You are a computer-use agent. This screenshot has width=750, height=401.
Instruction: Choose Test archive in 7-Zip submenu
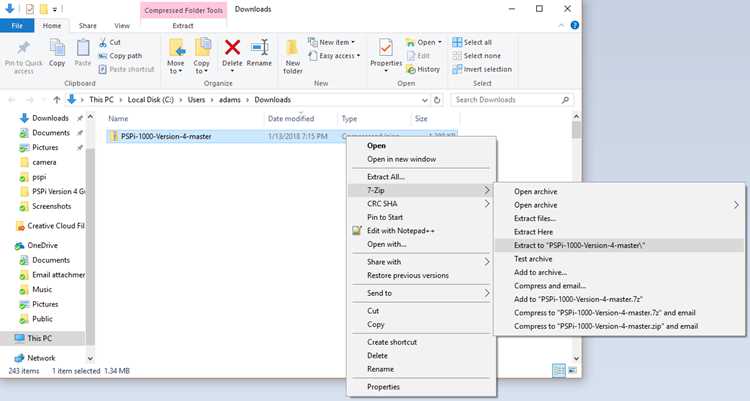coord(620,258)
